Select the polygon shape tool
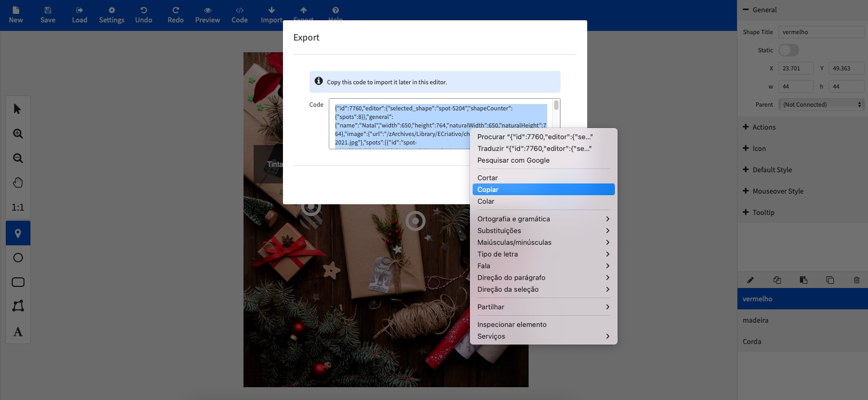 coord(18,306)
